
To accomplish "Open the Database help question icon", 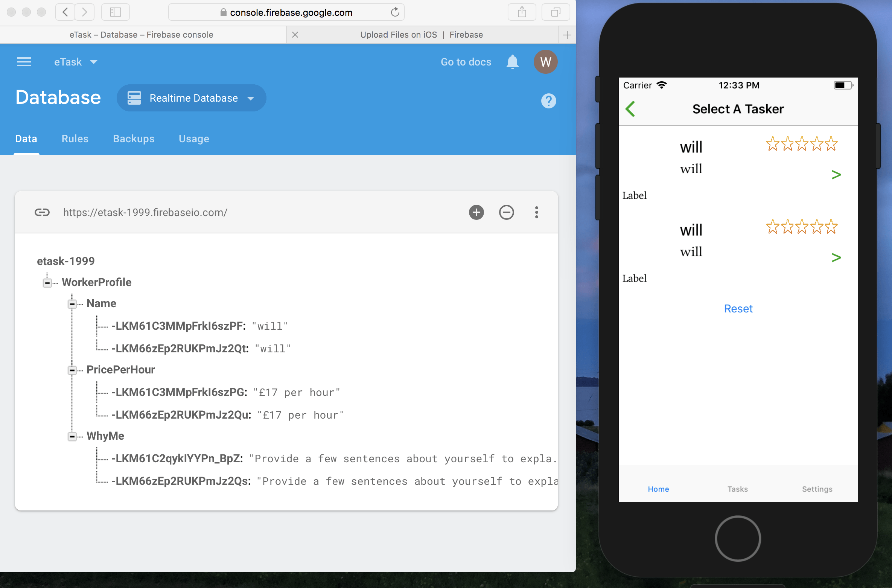I will (548, 101).
